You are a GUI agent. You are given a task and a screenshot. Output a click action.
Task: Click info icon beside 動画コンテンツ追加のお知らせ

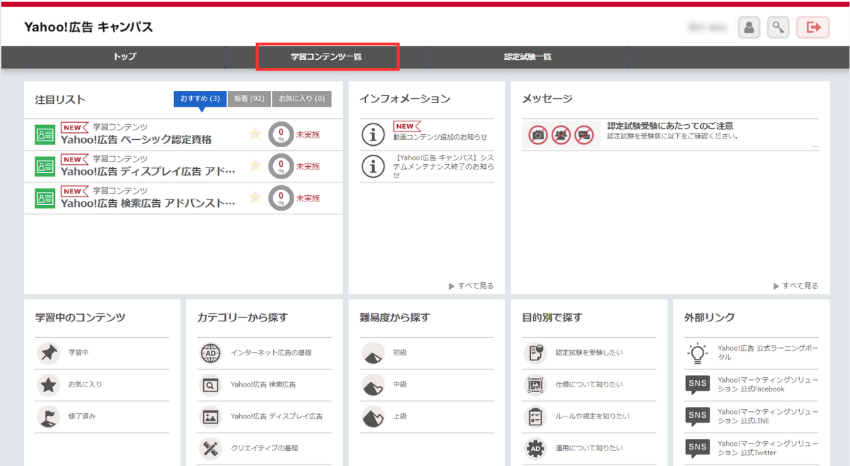[x=373, y=134]
